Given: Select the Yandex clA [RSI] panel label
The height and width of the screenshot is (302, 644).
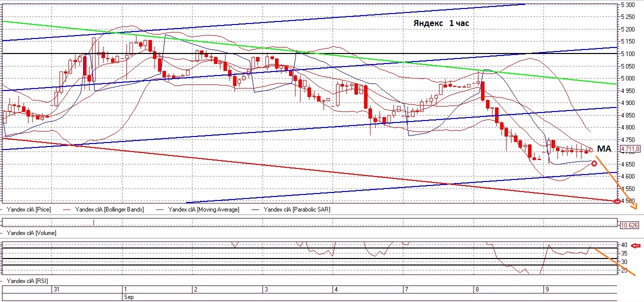Looking at the screenshot, I should click(x=27, y=281).
